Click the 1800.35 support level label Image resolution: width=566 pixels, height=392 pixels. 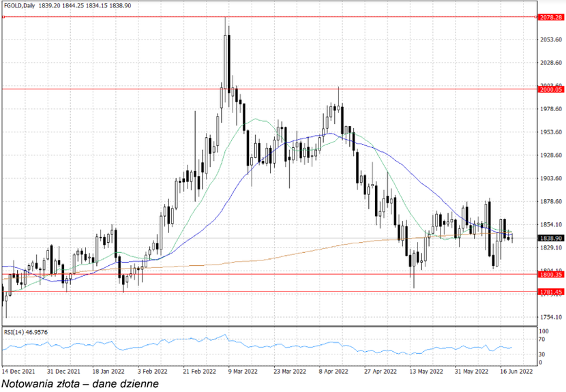(550, 275)
